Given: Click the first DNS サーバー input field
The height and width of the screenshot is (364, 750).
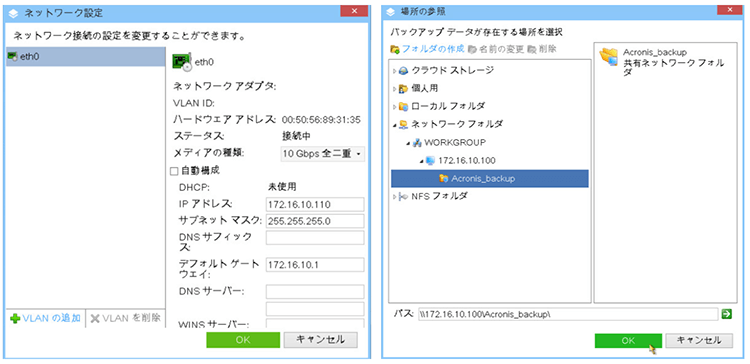Looking at the screenshot, I should point(315,292).
